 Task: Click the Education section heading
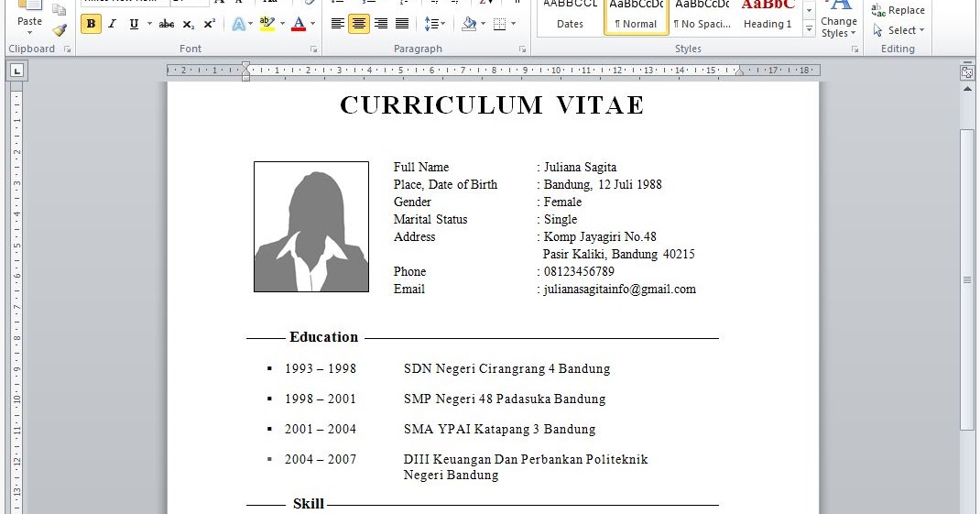coord(323,337)
